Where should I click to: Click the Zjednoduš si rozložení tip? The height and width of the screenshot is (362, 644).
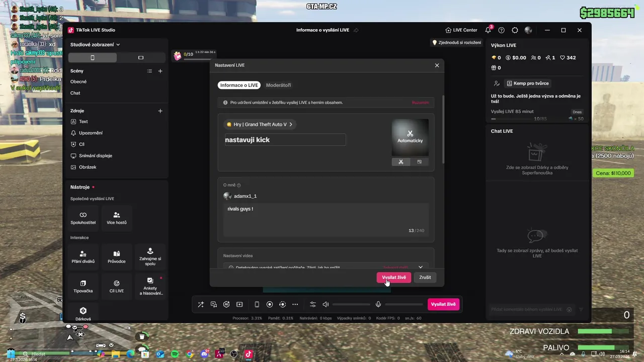[x=457, y=43]
